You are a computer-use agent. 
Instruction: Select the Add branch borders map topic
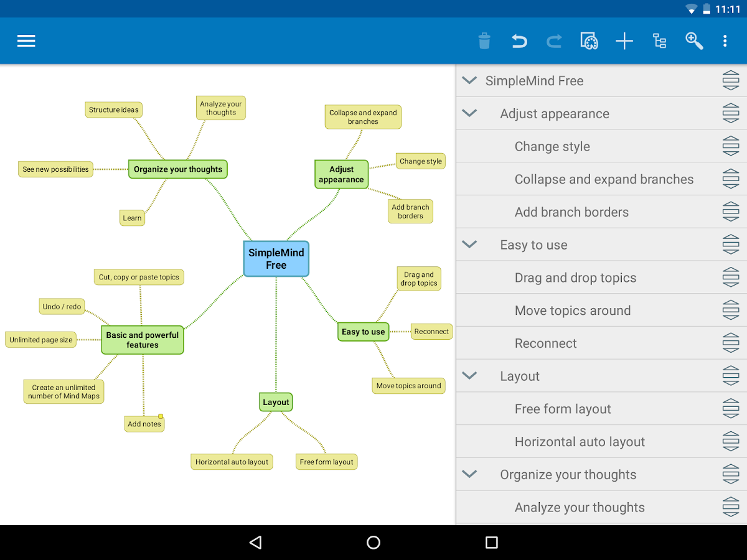point(410,212)
